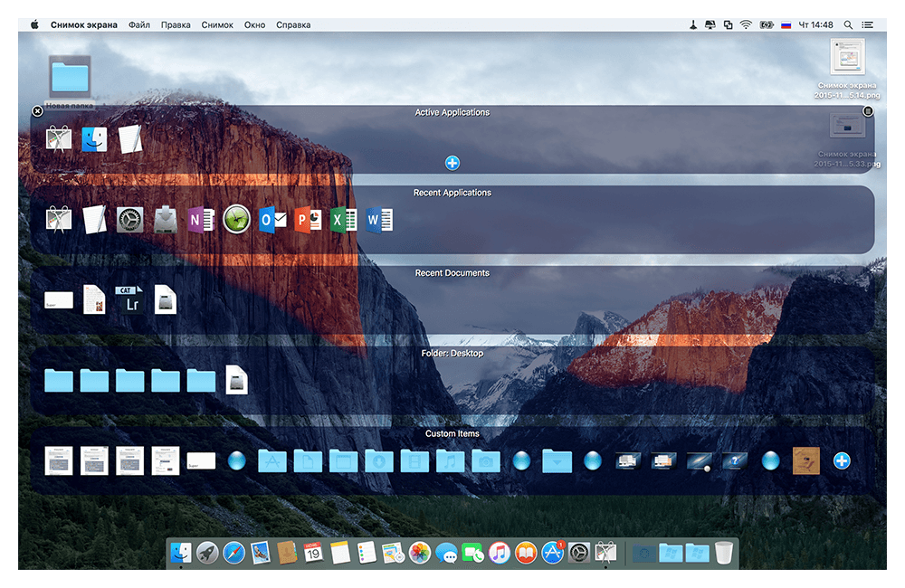The height and width of the screenshot is (588, 905).
Task: Launch Outlook from Recent Applications
Action: [x=272, y=220]
